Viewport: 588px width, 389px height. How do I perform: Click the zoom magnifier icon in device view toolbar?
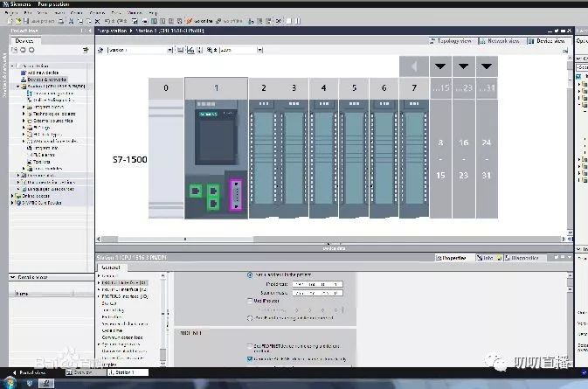tap(210, 50)
